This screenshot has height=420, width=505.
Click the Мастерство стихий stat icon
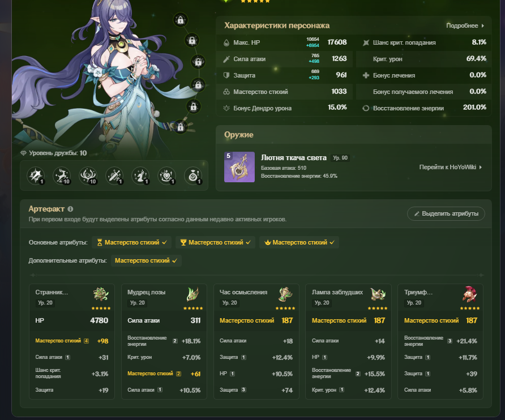[226, 92]
